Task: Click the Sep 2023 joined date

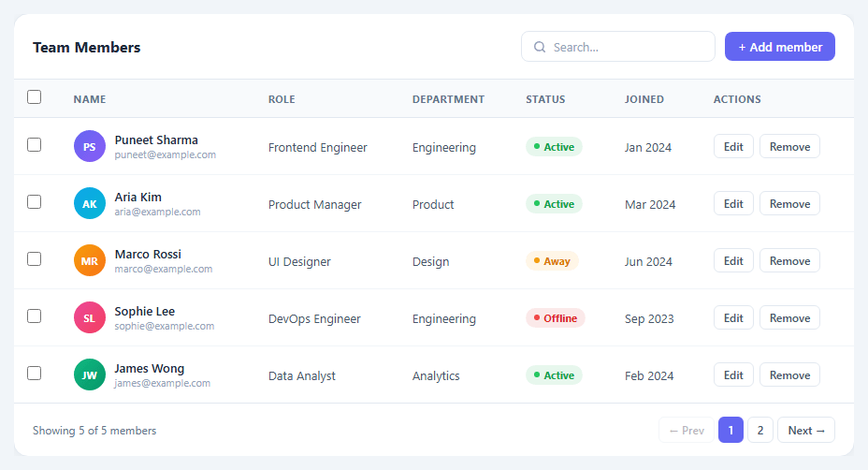Action: pos(649,318)
